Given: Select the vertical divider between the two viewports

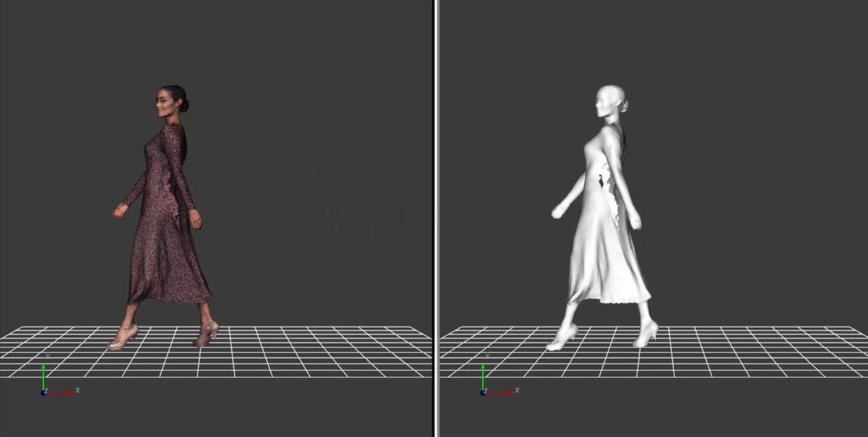Looking at the screenshot, I should pyautogui.click(x=435, y=217).
